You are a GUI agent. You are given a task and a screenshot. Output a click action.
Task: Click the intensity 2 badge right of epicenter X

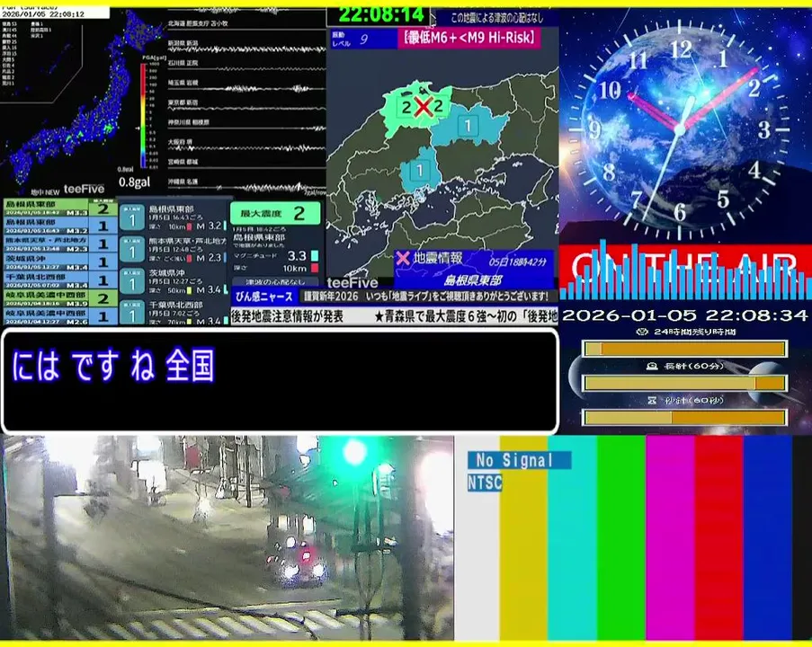click(x=438, y=106)
